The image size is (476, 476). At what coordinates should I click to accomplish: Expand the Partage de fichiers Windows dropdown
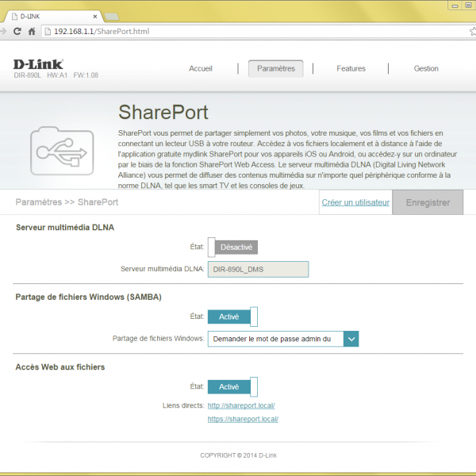coord(351,339)
